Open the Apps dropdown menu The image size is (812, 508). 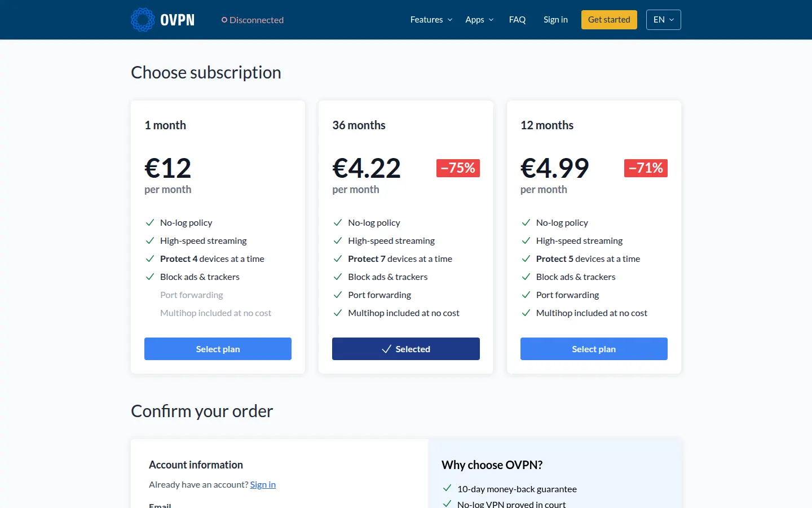pos(479,20)
